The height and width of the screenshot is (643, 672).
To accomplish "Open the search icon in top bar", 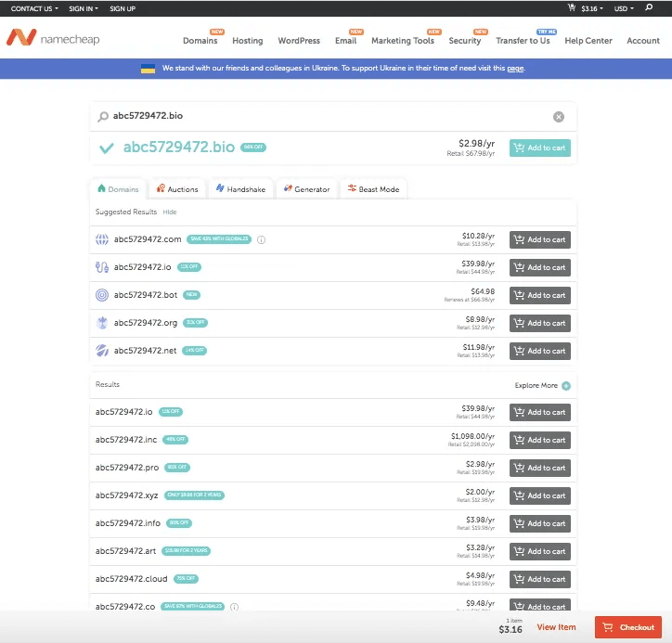I will pos(649,7).
